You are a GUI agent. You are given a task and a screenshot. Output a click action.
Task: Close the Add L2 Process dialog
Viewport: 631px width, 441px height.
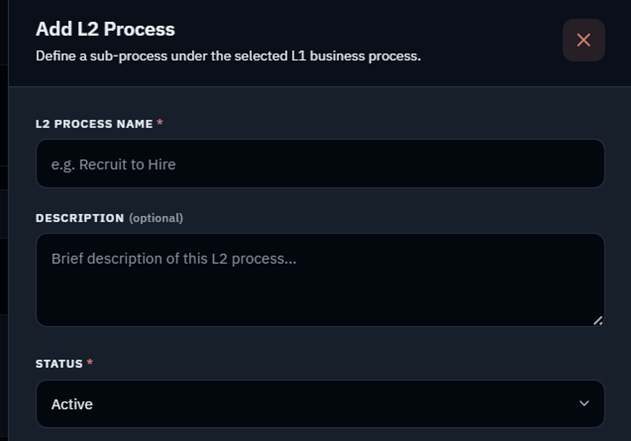[584, 40]
